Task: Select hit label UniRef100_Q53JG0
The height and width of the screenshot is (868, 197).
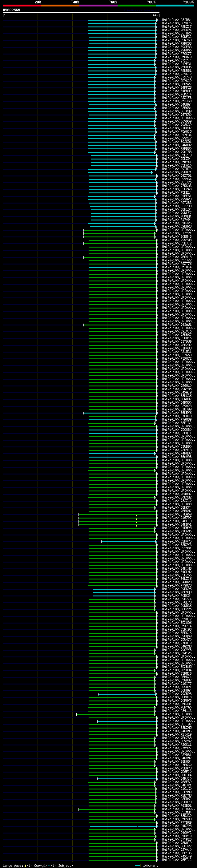Action: pyautogui.click(x=177, y=101)
